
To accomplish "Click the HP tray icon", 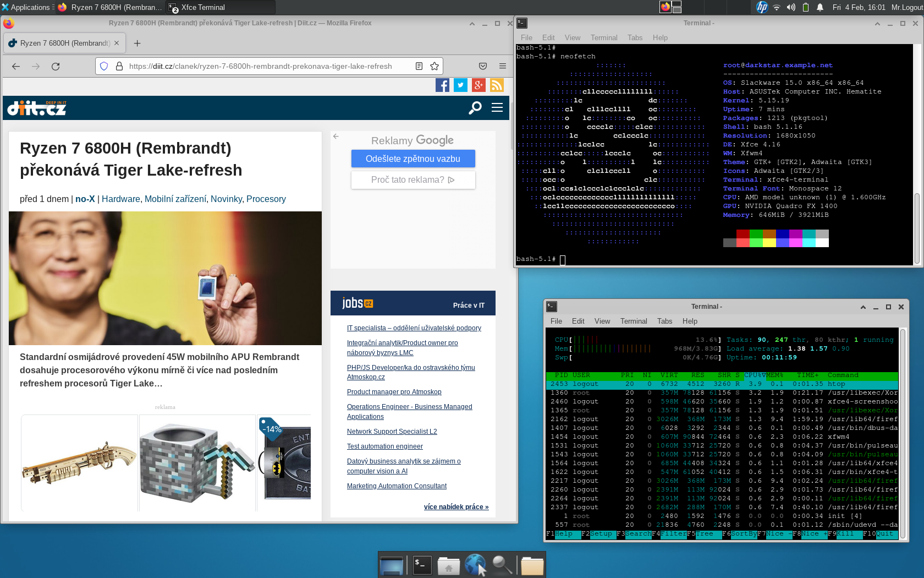I will tap(762, 7).
